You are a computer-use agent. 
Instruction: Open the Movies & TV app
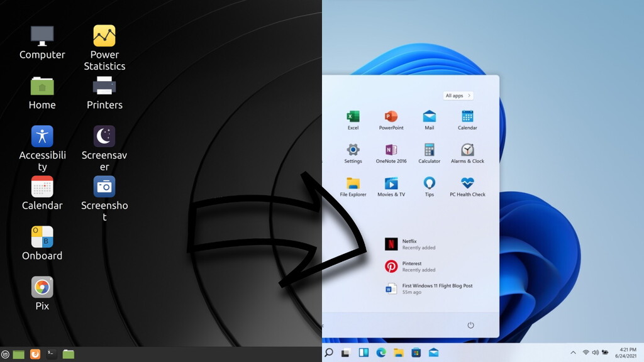(x=391, y=186)
